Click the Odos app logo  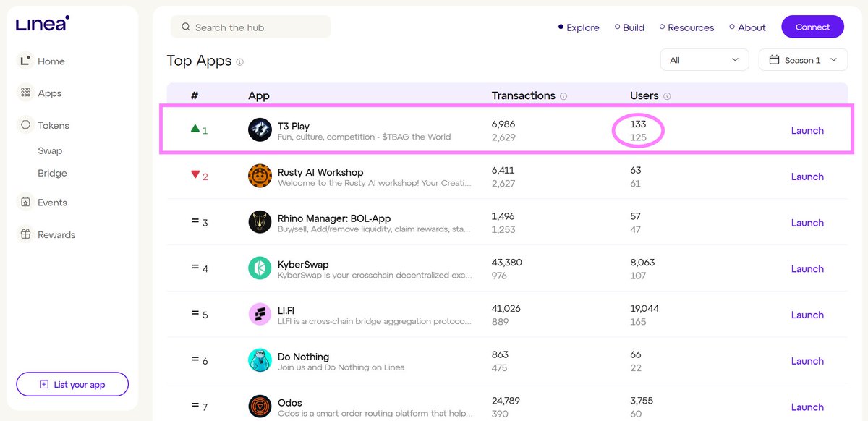[260, 407]
